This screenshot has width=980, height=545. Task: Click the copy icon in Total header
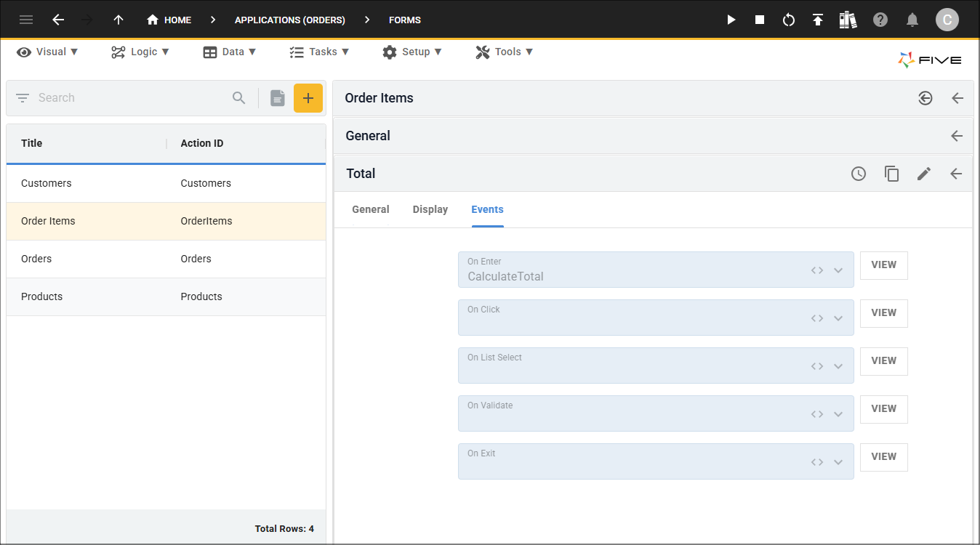coord(891,174)
